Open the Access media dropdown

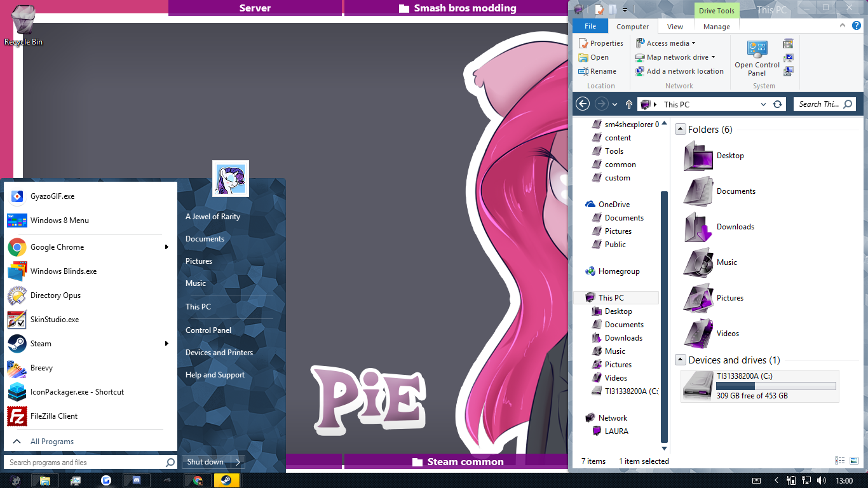pos(665,43)
